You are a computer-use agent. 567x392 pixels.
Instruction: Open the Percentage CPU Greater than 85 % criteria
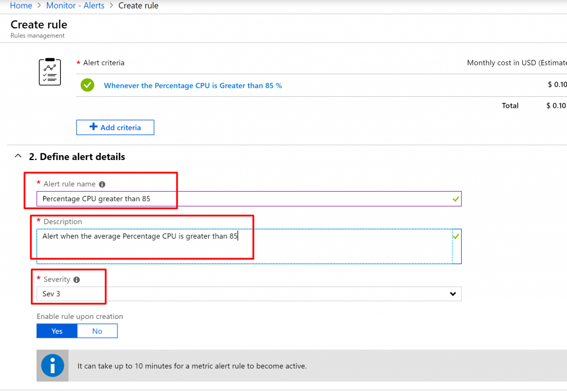193,86
